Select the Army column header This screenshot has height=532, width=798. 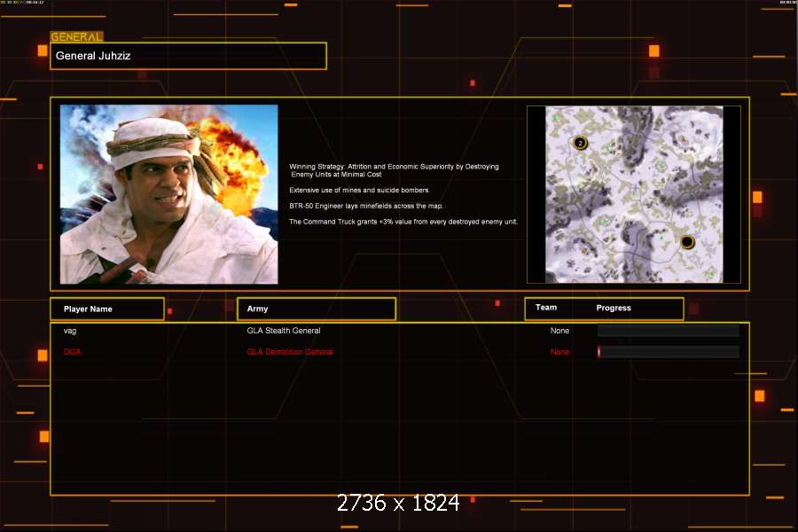coord(317,309)
